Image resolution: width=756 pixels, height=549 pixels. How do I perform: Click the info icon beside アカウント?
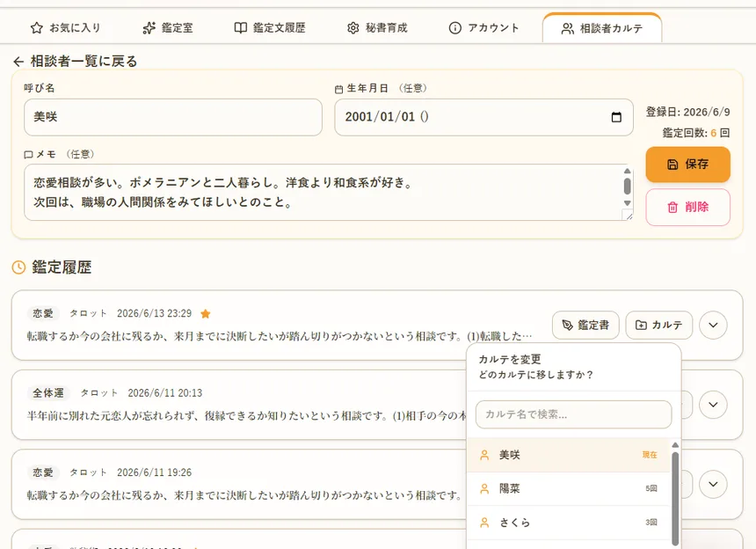[454, 28]
